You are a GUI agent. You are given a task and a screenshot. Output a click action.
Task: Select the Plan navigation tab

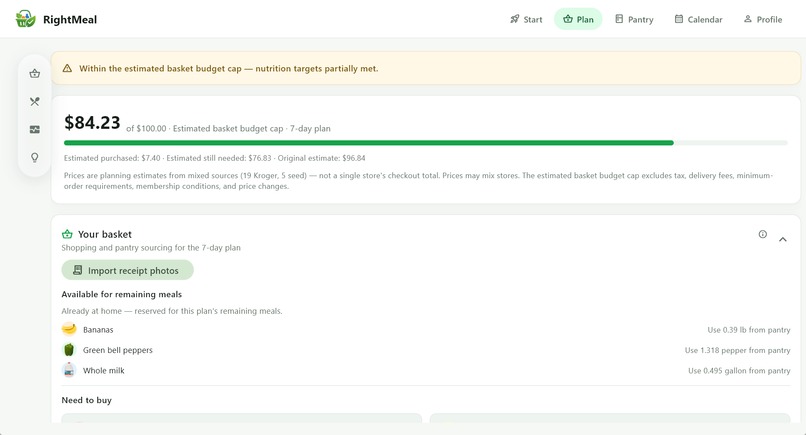(x=578, y=20)
